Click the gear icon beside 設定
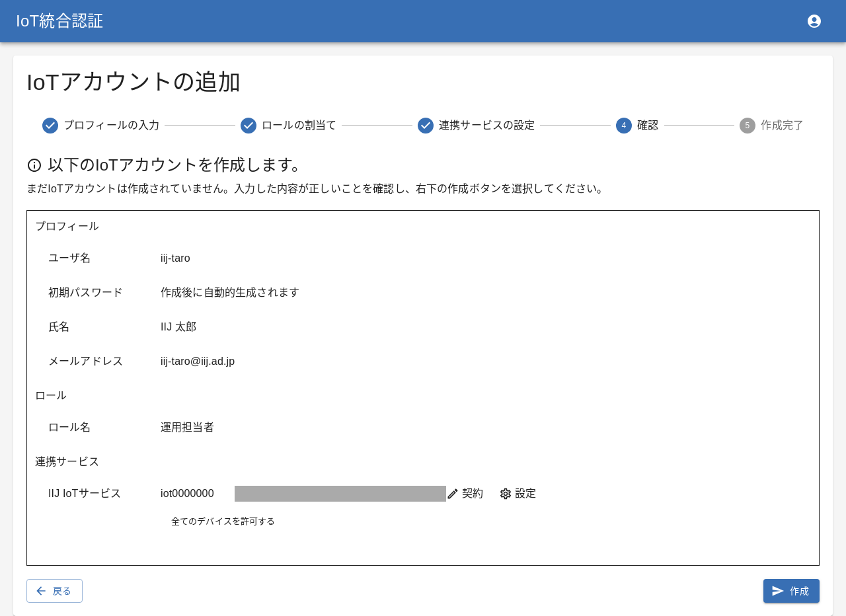 [x=506, y=494]
